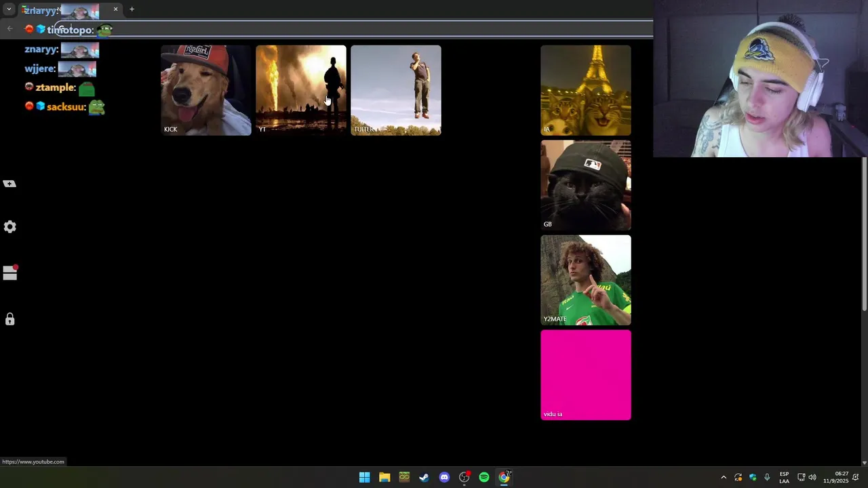Click the top icon in left sidebar
The width and height of the screenshot is (868, 488).
pyautogui.click(x=9, y=184)
